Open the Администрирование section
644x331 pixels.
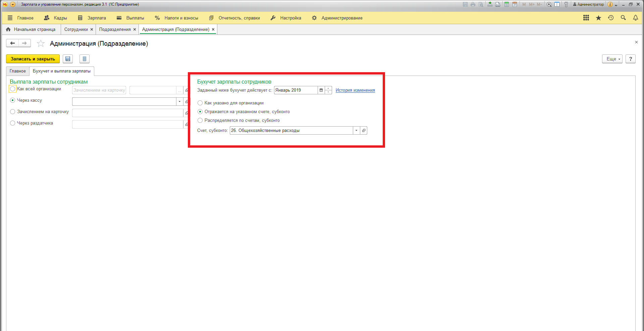click(337, 18)
